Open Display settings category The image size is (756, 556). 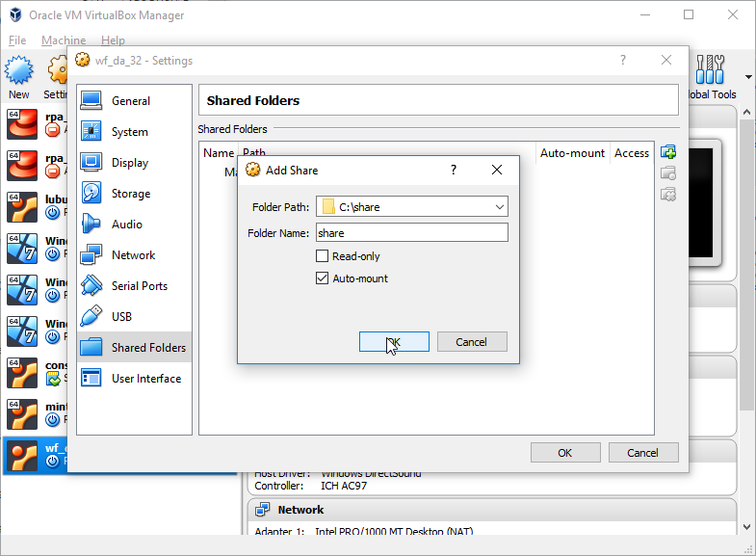[134, 163]
